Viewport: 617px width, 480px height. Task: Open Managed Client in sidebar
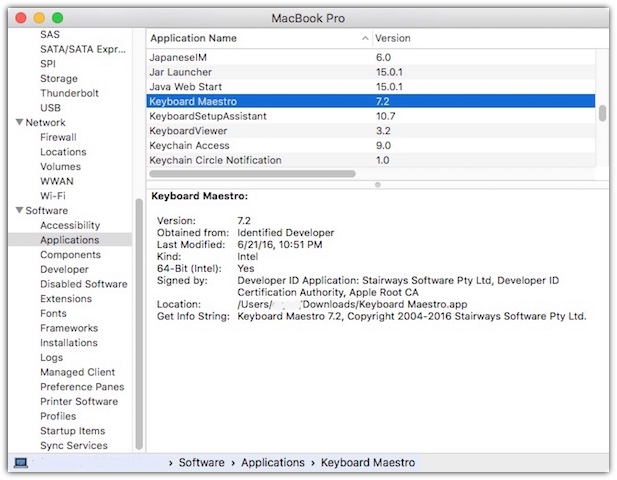coord(78,372)
